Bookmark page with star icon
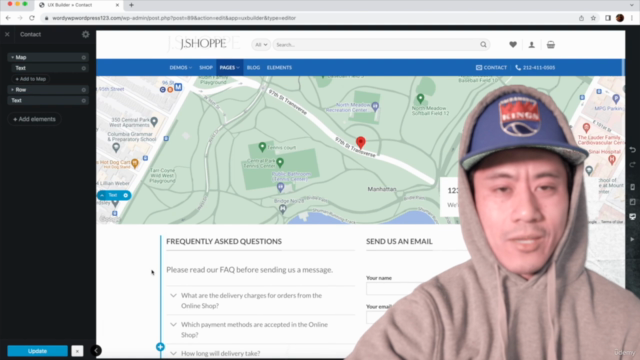This screenshot has width=640, height=360. coord(593,18)
